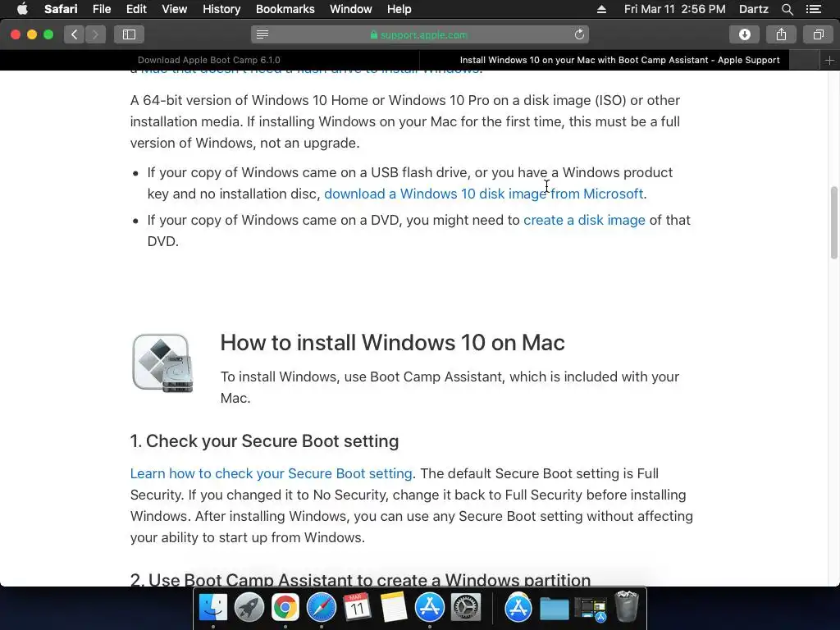Open Finder from the Dock
Image resolution: width=840 pixels, height=630 pixels.
pos(212,608)
